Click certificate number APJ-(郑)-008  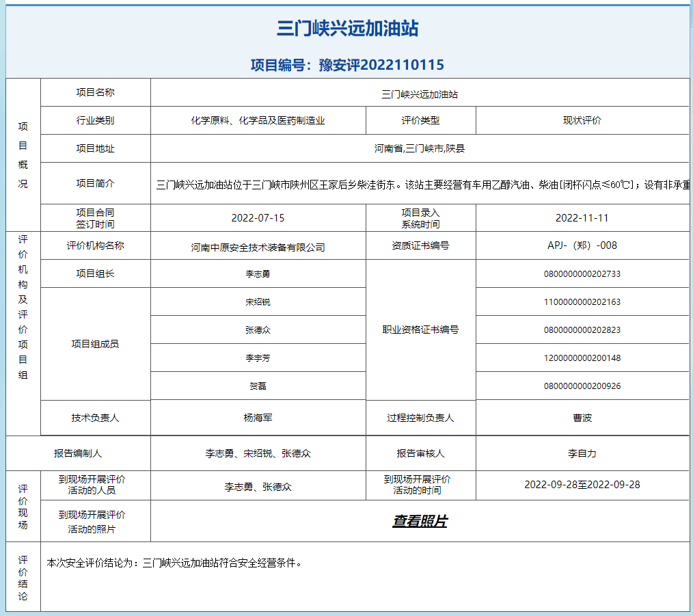pyautogui.click(x=582, y=245)
